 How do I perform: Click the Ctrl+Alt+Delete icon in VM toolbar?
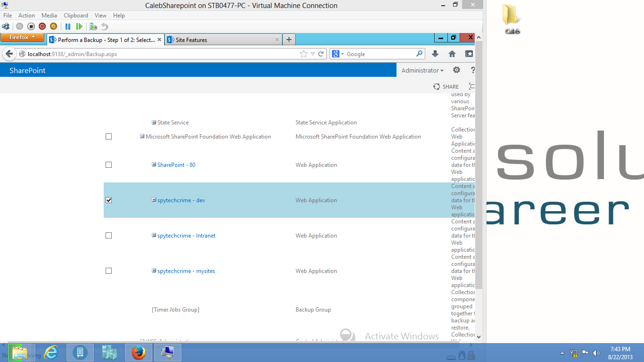pos(6,26)
